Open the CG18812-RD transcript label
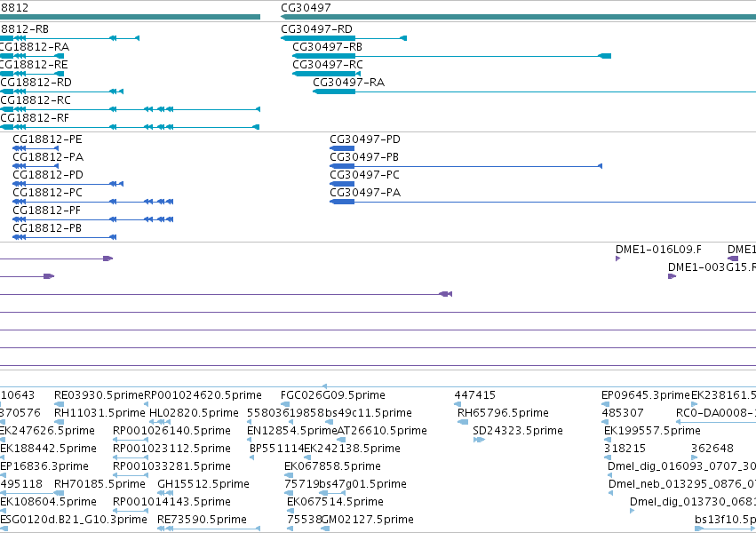 (x=36, y=83)
